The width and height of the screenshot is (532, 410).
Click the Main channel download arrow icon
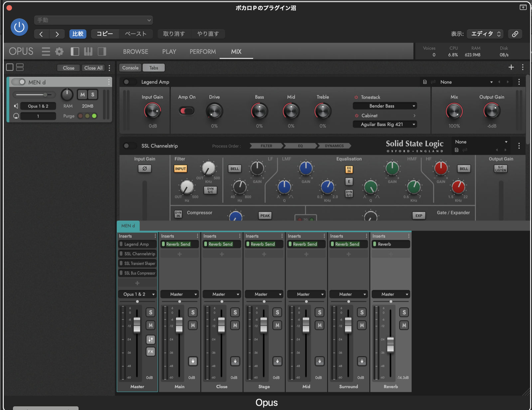point(193,361)
